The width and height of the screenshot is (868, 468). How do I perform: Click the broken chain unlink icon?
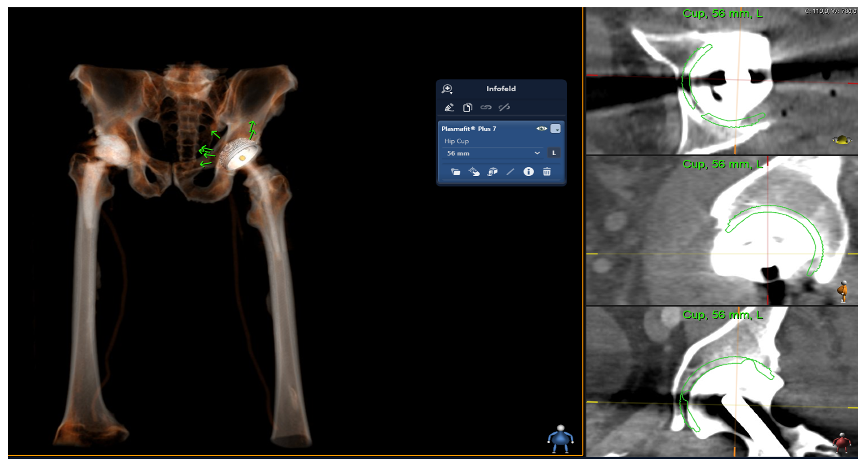[504, 107]
